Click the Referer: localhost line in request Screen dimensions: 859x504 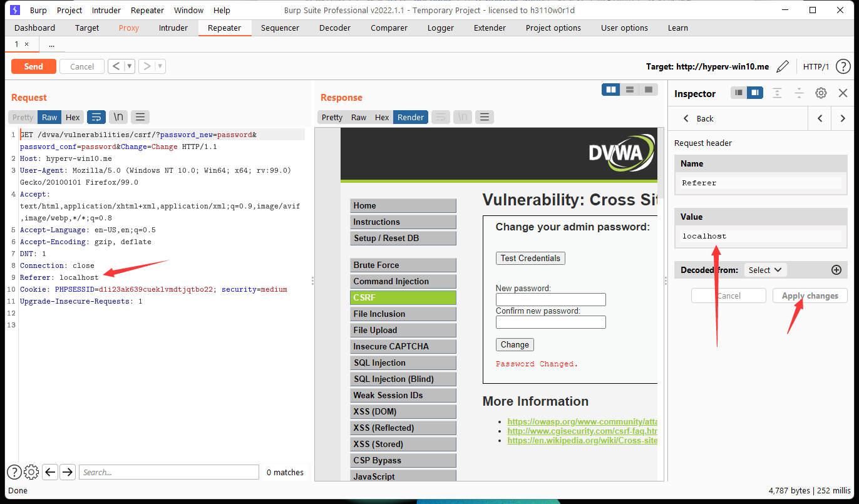click(59, 277)
